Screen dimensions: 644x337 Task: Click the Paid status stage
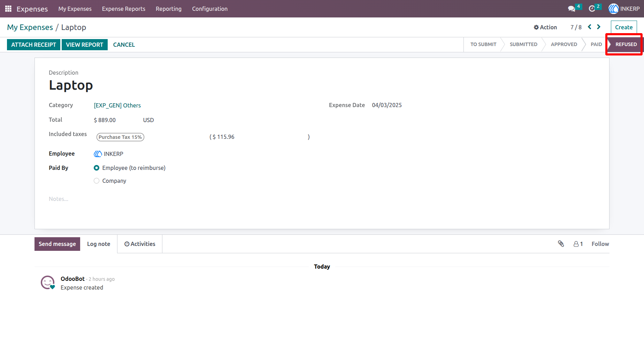[x=596, y=44]
